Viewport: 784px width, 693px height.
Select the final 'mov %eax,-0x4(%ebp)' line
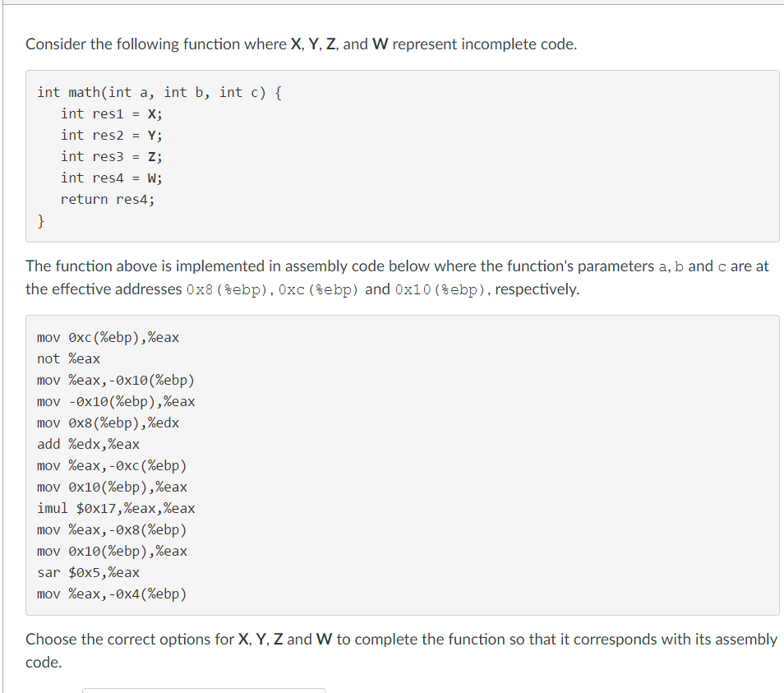coord(112,594)
